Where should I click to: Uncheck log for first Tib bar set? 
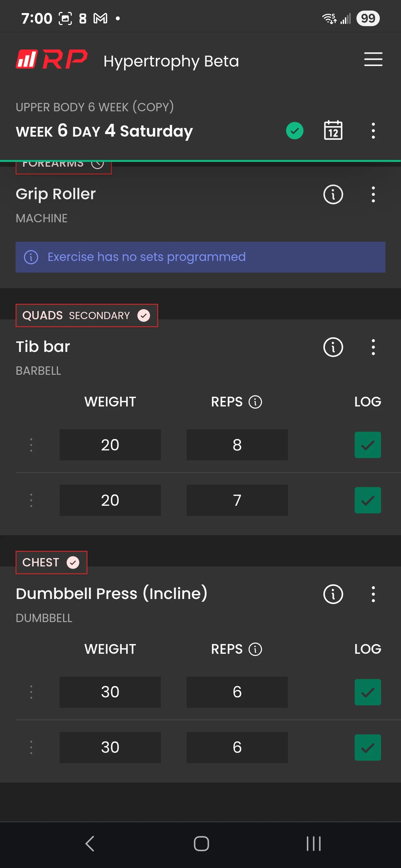(x=367, y=445)
